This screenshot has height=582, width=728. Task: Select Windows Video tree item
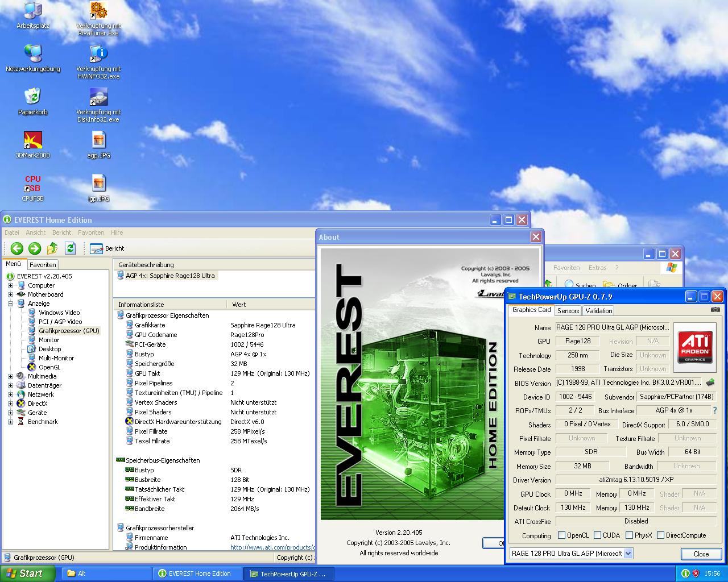[x=59, y=313]
